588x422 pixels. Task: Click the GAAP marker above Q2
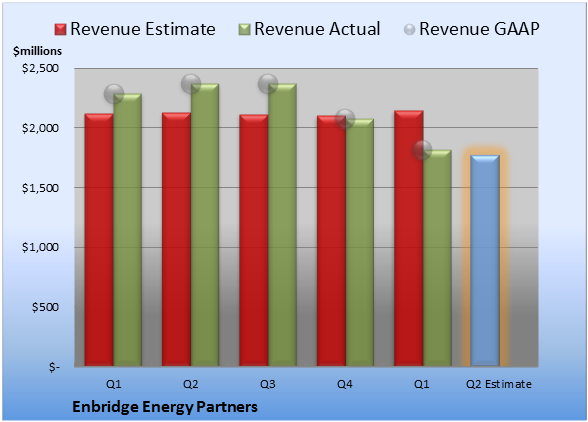click(191, 84)
